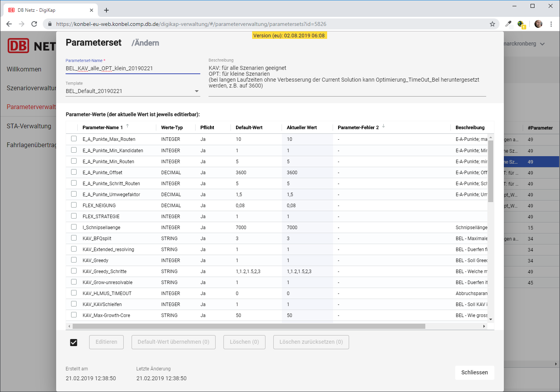Go to Willkommen in the sidebar

tap(24, 69)
